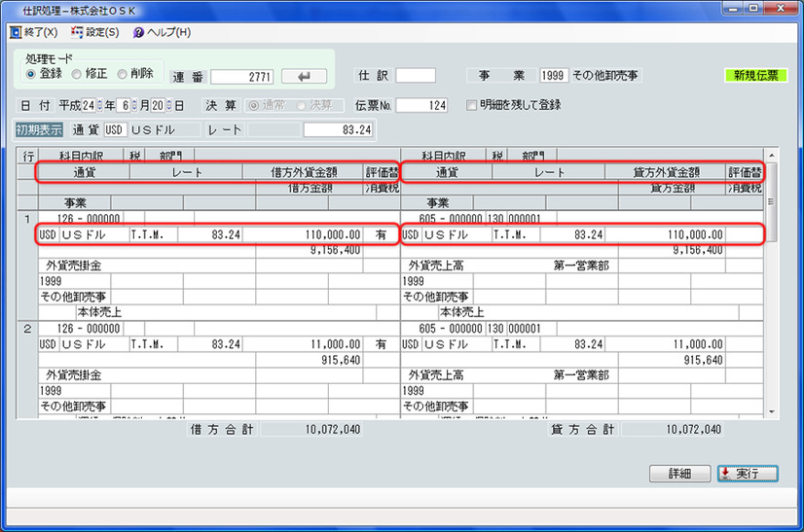Click the grid scrollbar down arrow
The image size is (804, 532).
[771, 411]
